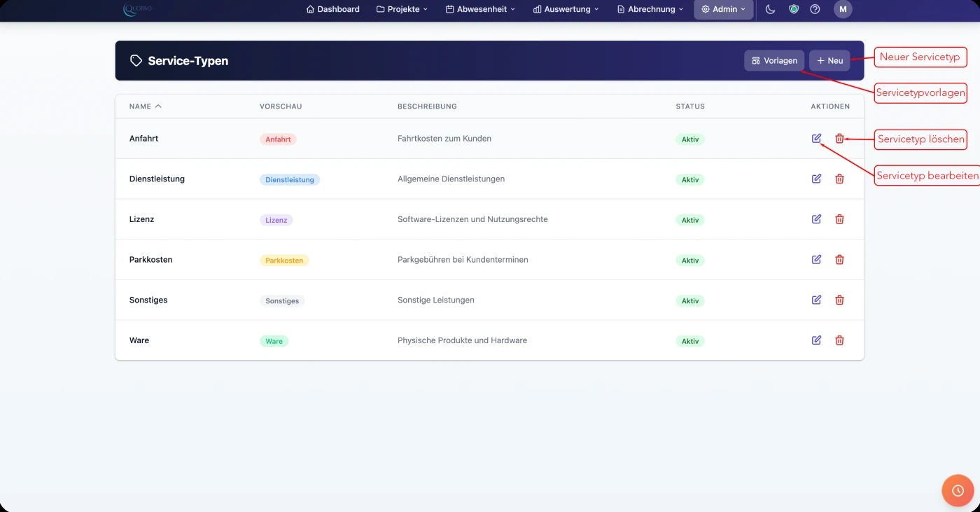
Task: Click description 'Physische Produkte und Hardware'
Action: pyautogui.click(x=462, y=340)
